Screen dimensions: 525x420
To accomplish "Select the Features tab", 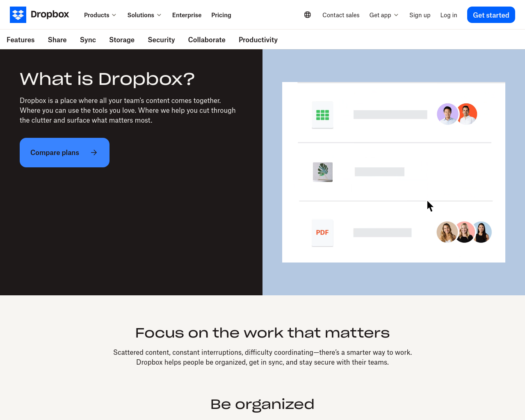I will (x=21, y=40).
